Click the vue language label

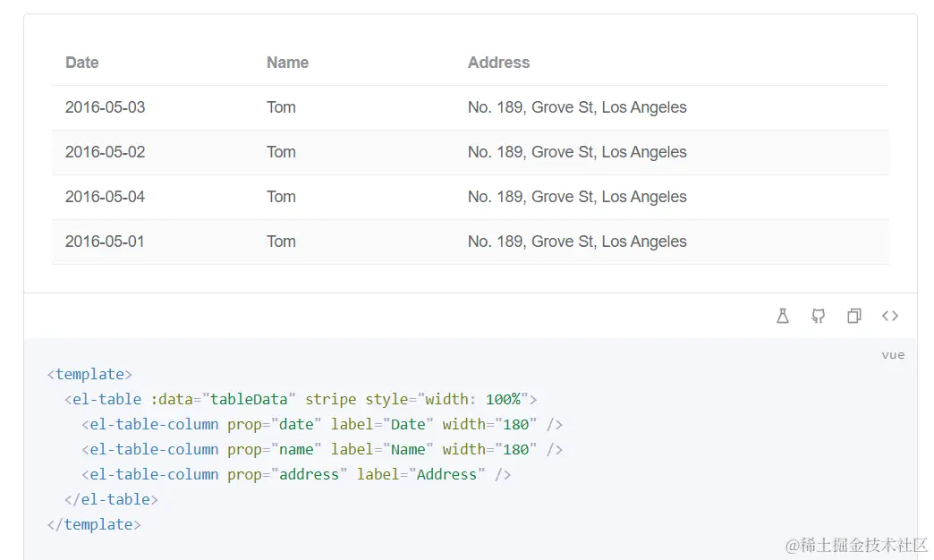pos(893,355)
